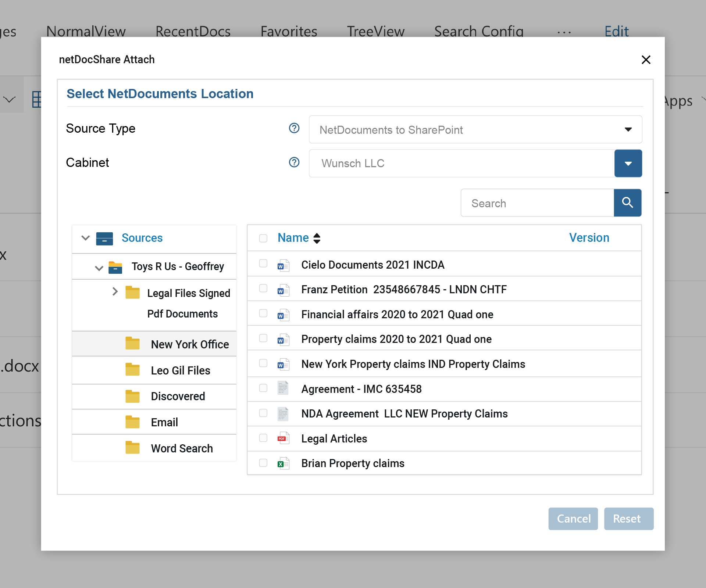Expand the Legal Files Signed folder
Image resolution: width=706 pixels, height=588 pixels.
(x=115, y=291)
